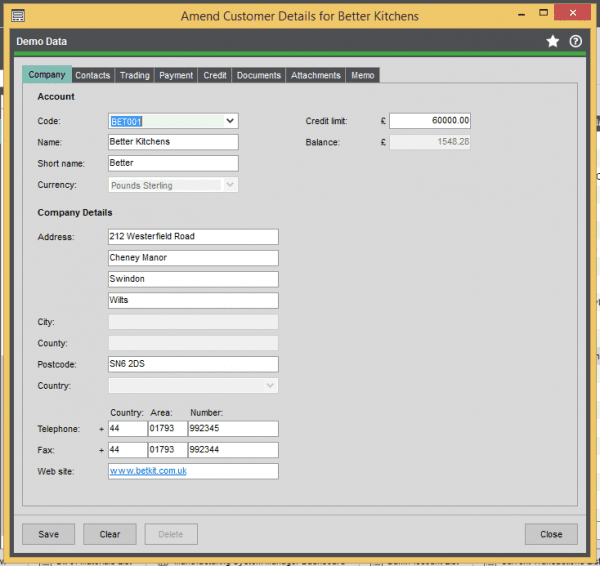600x566 pixels.
Task: Open the help question mark icon
Action: click(x=575, y=41)
